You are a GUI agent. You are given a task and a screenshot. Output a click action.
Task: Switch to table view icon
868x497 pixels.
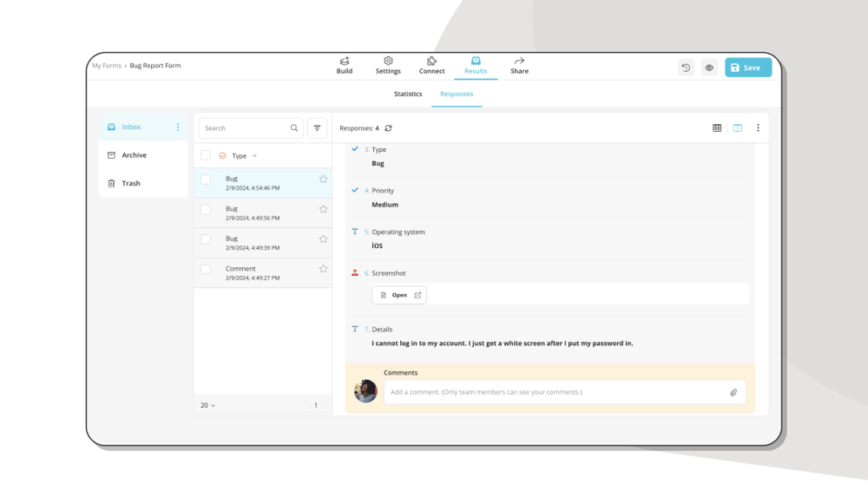click(717, 128)
